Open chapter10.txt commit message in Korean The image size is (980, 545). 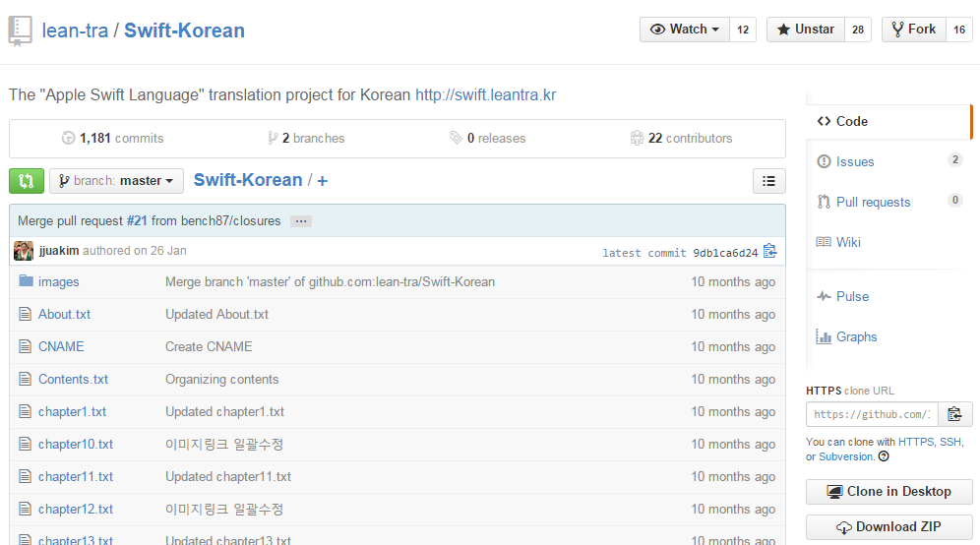coord(224,445)
